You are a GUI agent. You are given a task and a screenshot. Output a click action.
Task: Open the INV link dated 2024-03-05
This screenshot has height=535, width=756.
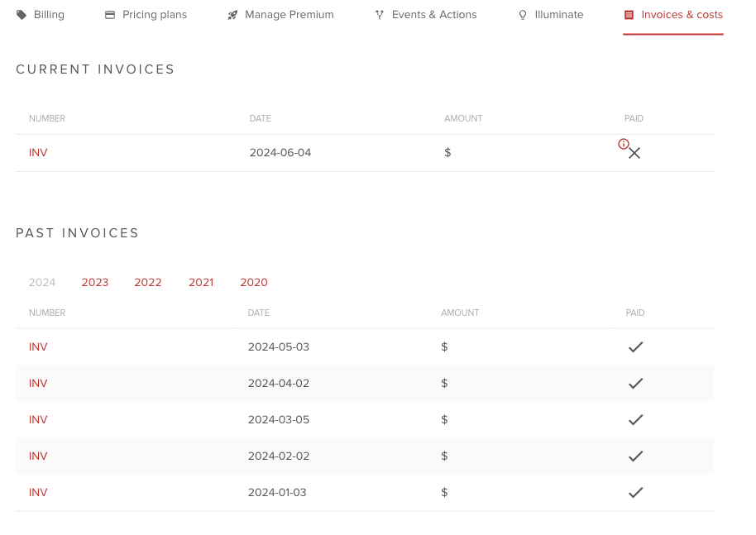38,419
